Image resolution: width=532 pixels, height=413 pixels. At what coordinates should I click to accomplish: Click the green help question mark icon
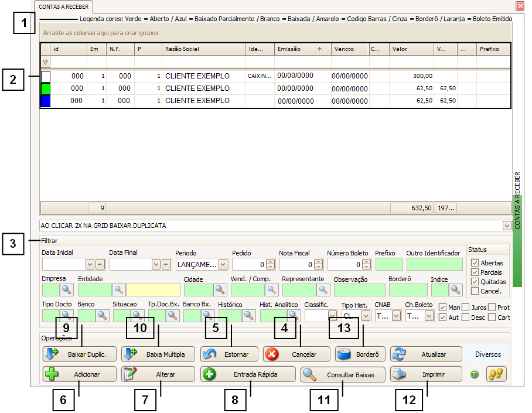point(474,374)
